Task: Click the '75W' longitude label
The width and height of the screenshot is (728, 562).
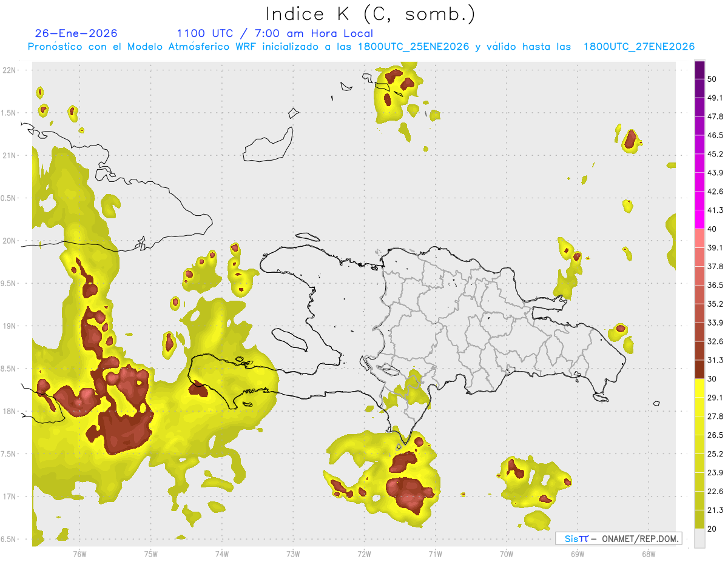Action: coord(151,554)
